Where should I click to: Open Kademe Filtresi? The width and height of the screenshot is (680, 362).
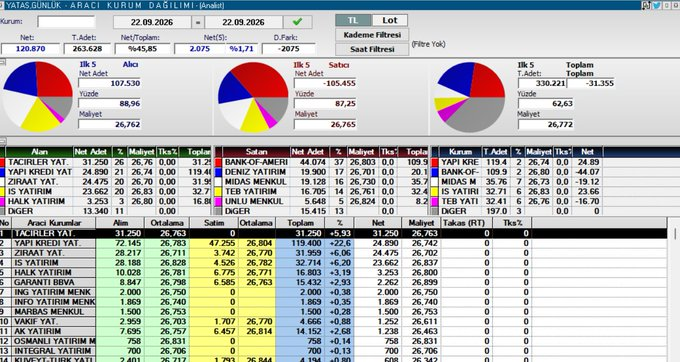(x=372, y=35)
